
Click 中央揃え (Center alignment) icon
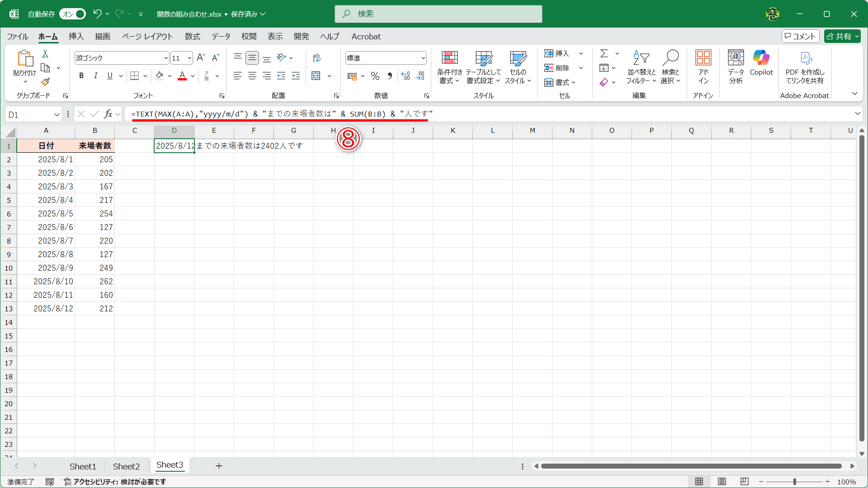point(252,75)
